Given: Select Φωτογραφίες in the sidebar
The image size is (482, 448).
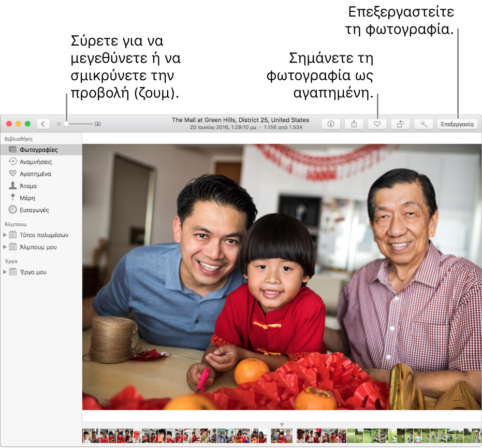Looking at the screenshot, I should tap(38, 150).
